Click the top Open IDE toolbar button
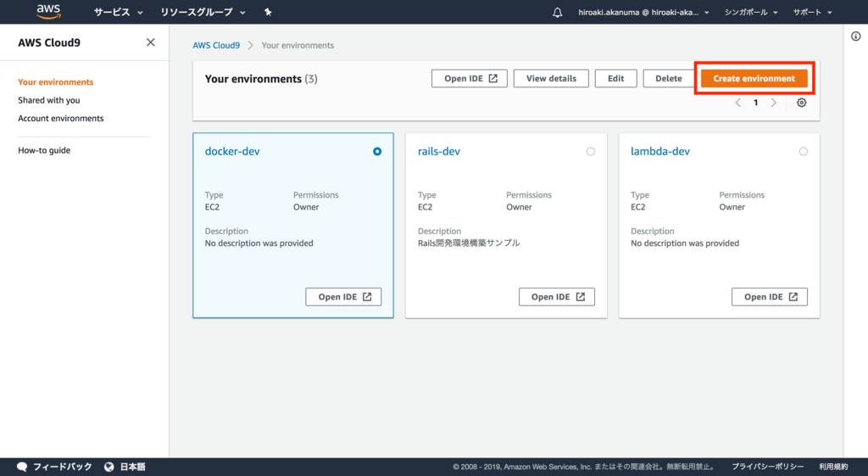 coord(470,79)
